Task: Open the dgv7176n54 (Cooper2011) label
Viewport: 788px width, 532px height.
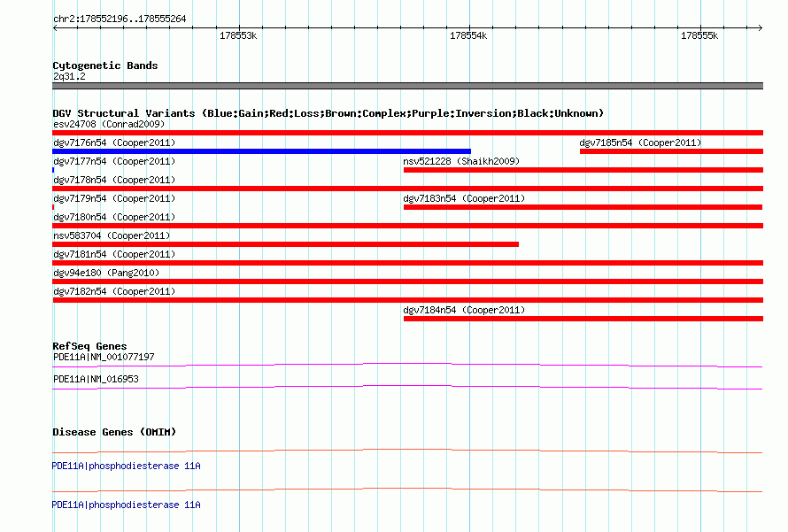Action: (x=114, y=143)
